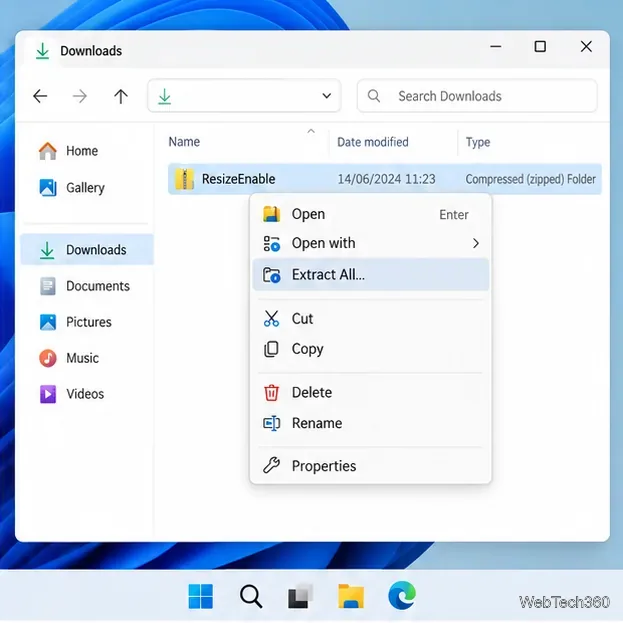Viewport: 623px width, 623px height.
Task: Close the Downloads window
Action: click(586, 46)
